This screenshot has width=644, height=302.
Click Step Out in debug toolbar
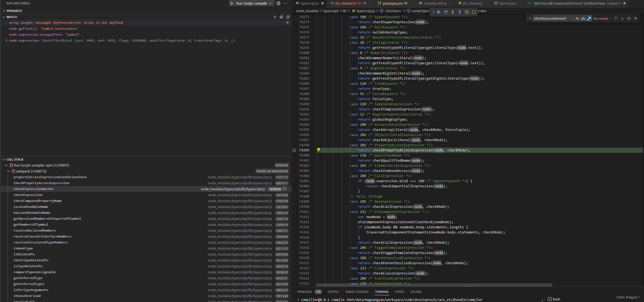[x=460, y=12]
